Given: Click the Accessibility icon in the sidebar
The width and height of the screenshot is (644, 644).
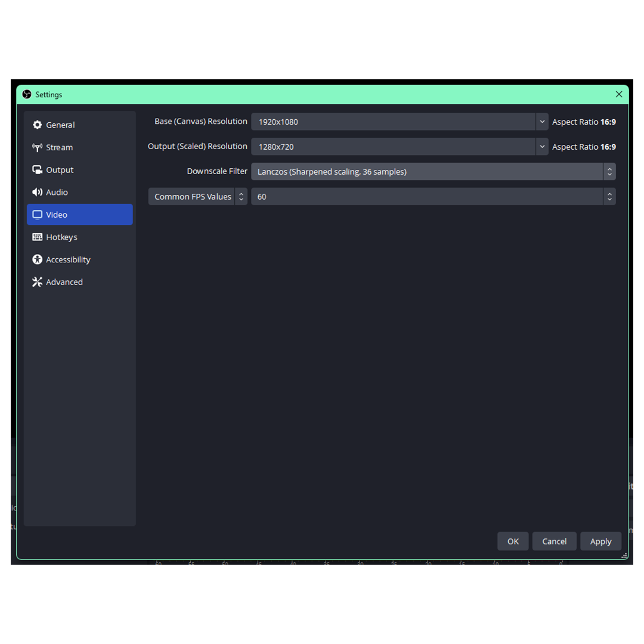Looking at the screenshot, I should point(37,259).
